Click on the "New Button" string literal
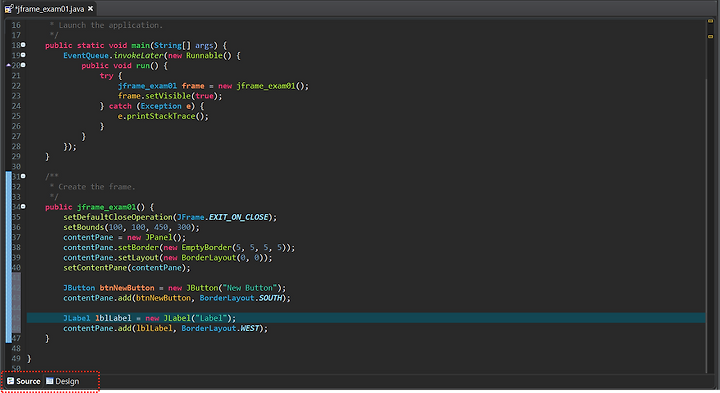 [x=250, y=288]
